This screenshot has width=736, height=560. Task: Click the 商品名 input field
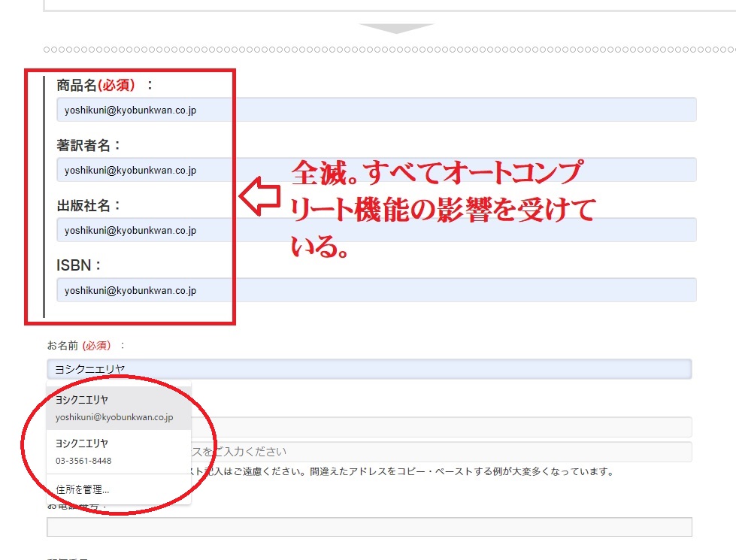[x=376, y=109]
